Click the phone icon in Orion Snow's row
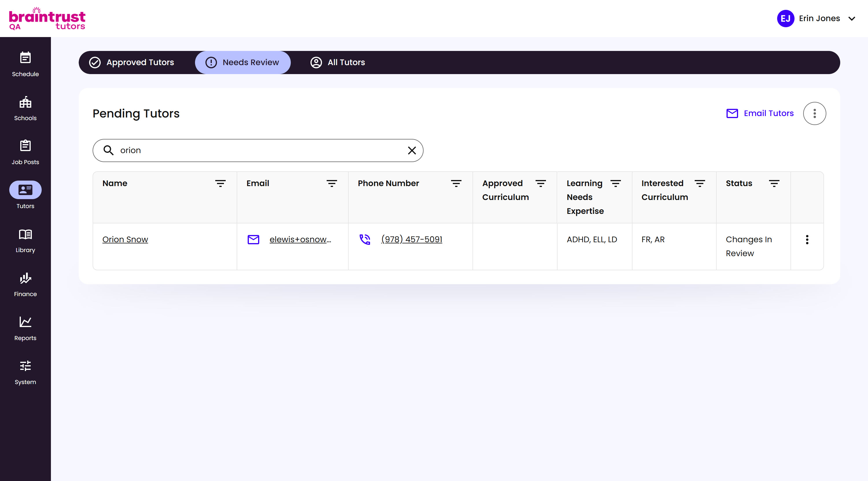Viewport: 868px width, 481px height. click(x=365, y=239)
